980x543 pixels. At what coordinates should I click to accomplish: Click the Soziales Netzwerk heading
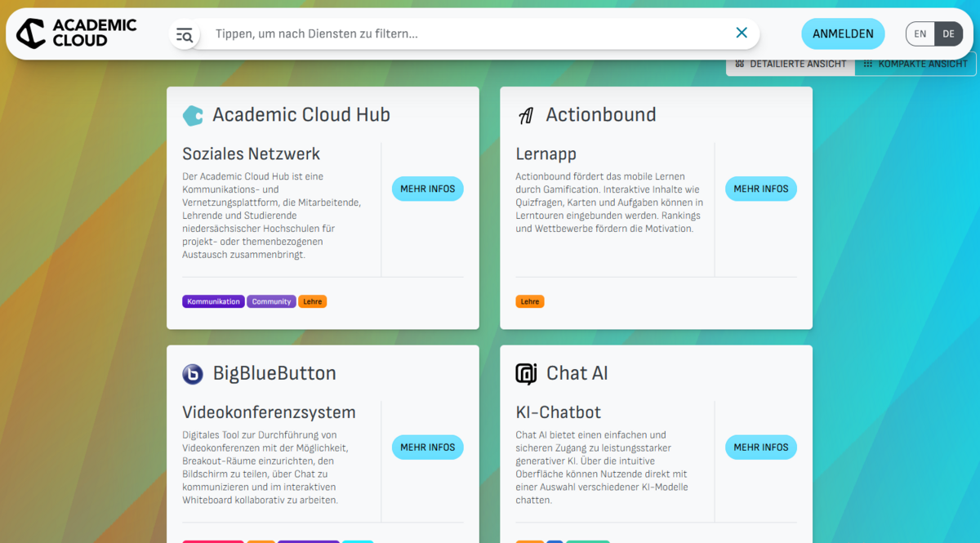pyautogui.click(x=252, y=154)
